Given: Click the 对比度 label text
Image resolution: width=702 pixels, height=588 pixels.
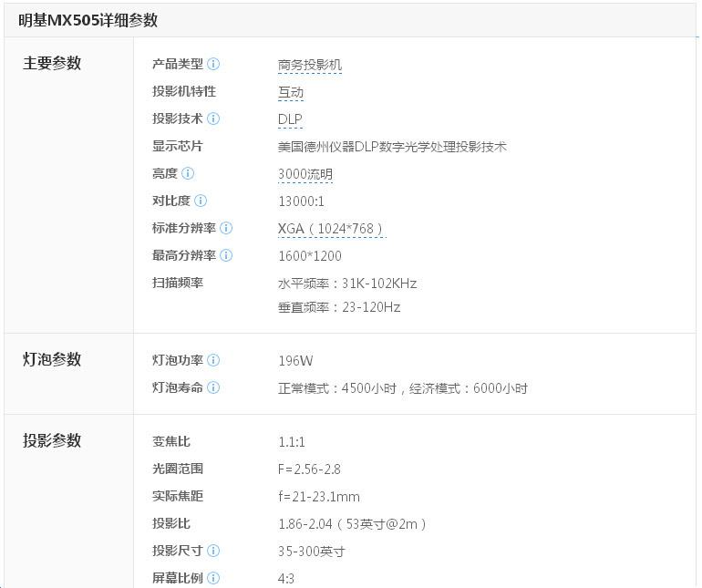Looking at the screenshot, I should tap(171, 201).
